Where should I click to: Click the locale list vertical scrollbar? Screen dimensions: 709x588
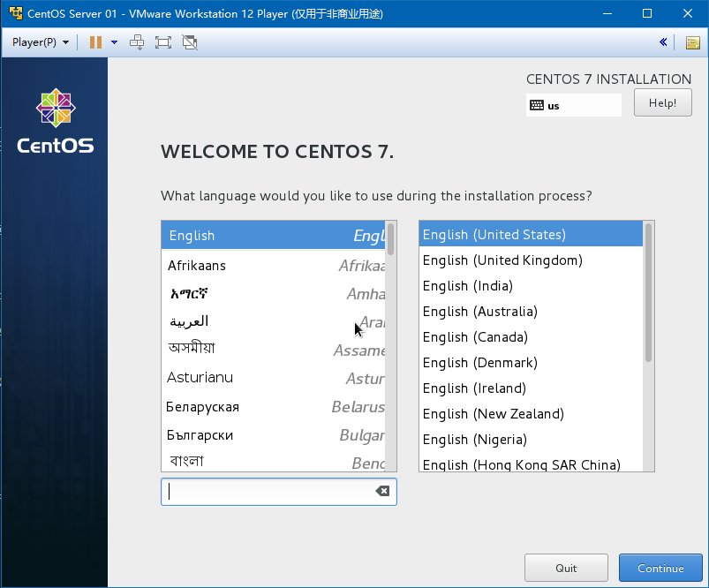click(649, 292)
